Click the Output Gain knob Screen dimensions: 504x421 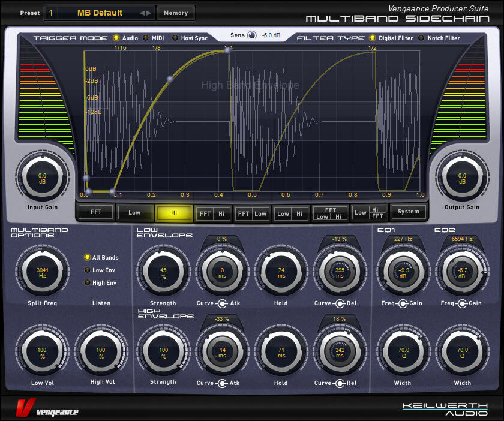pyautogui.click(x=462, y=178)
